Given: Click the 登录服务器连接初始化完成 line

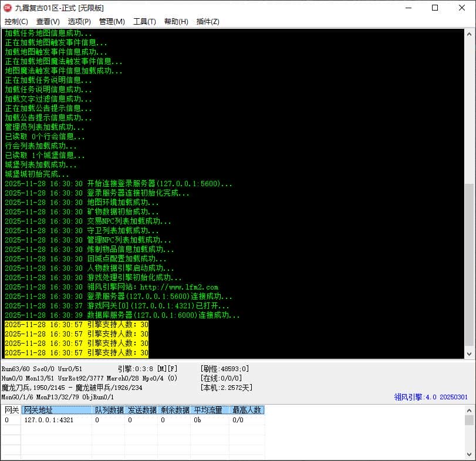Looking at the screenshot, I should (97, 193).
